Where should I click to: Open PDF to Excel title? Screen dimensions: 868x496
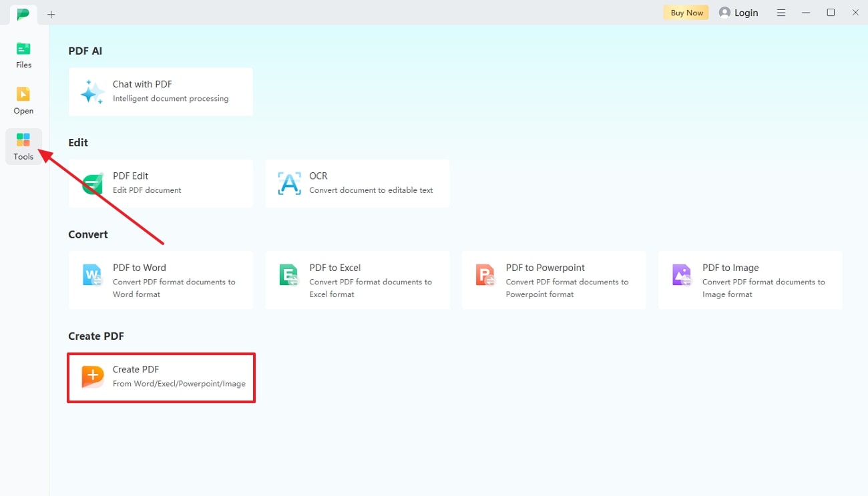[x=335, y=268]
